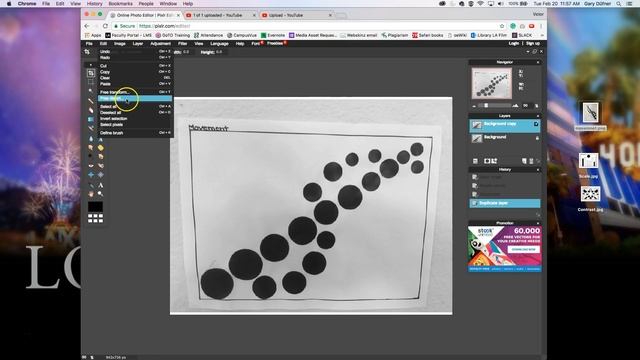Select the Background layer
The height and width of the screenshot is (360, 640).
pyautogui.click(x=505, y=139)
